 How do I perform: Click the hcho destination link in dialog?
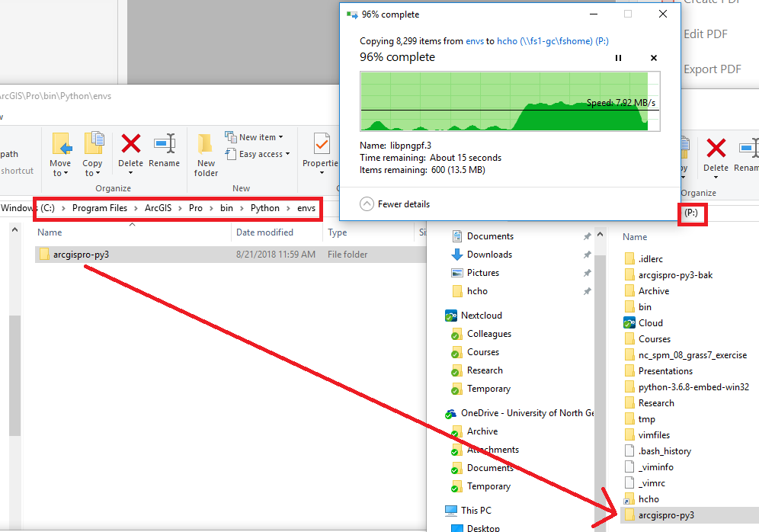tap(507, 41)
